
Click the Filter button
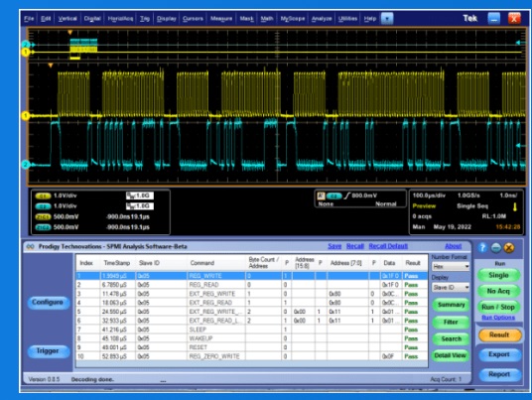click(451, 322)
